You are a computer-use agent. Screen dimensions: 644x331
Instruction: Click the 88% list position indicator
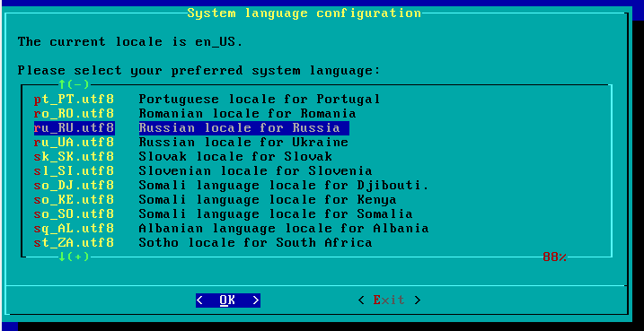(x=555, y=257)
